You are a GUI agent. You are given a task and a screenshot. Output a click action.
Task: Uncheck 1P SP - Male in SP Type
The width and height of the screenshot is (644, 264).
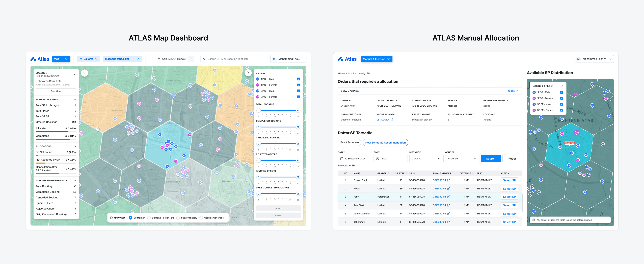(x=298, y=79)
